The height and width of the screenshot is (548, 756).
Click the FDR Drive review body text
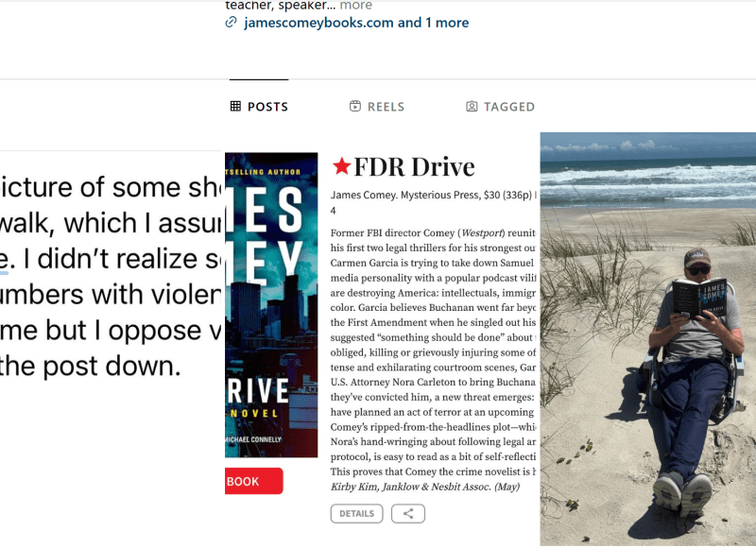point(433,352)
